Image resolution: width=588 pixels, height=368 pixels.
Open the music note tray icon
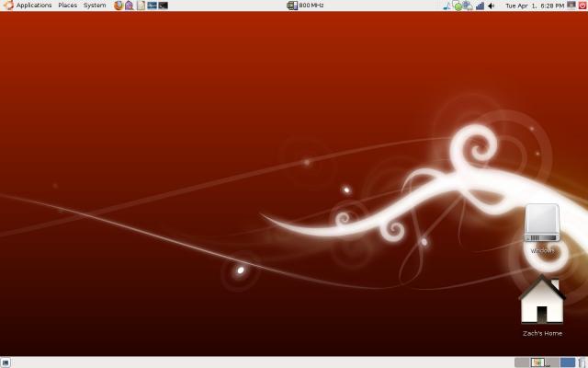point(447,6)
